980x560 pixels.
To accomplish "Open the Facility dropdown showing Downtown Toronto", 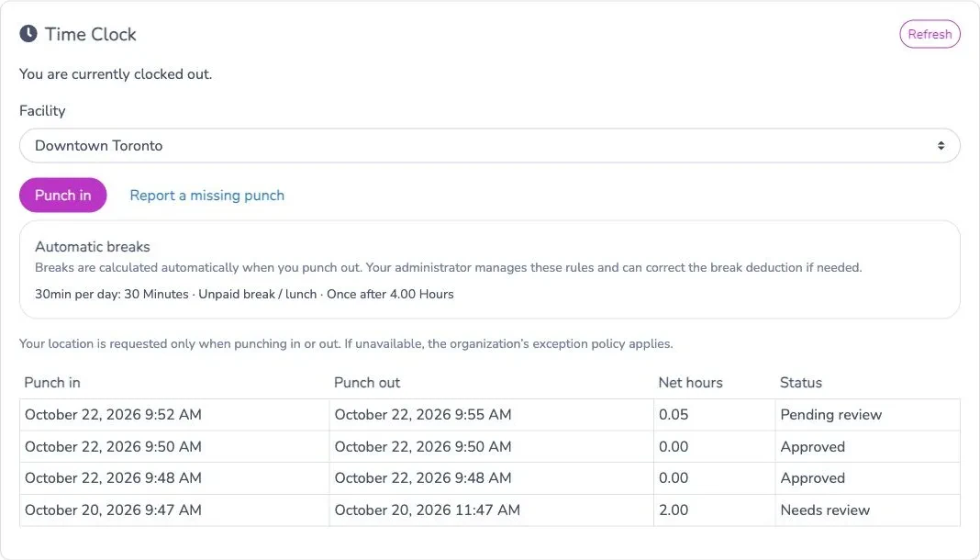I will pos(489,146).
